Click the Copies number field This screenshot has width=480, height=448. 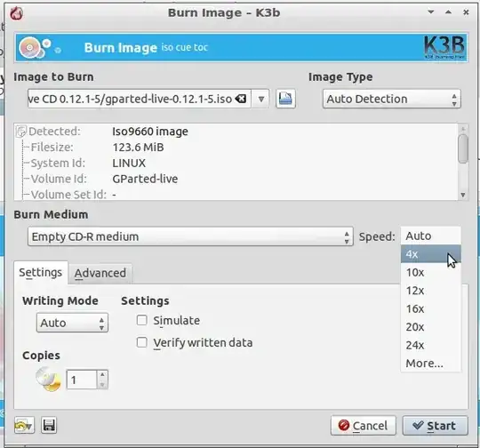point(82,380)
